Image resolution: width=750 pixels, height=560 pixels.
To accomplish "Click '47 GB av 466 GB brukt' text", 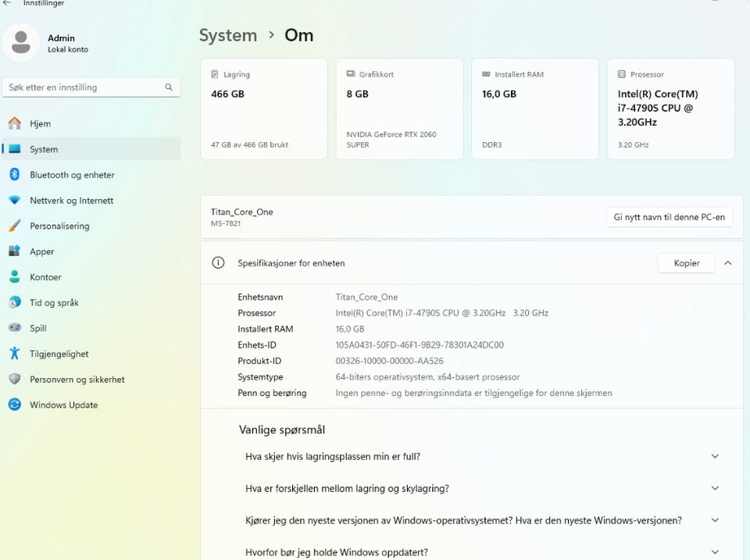I will tap(250, 144).
